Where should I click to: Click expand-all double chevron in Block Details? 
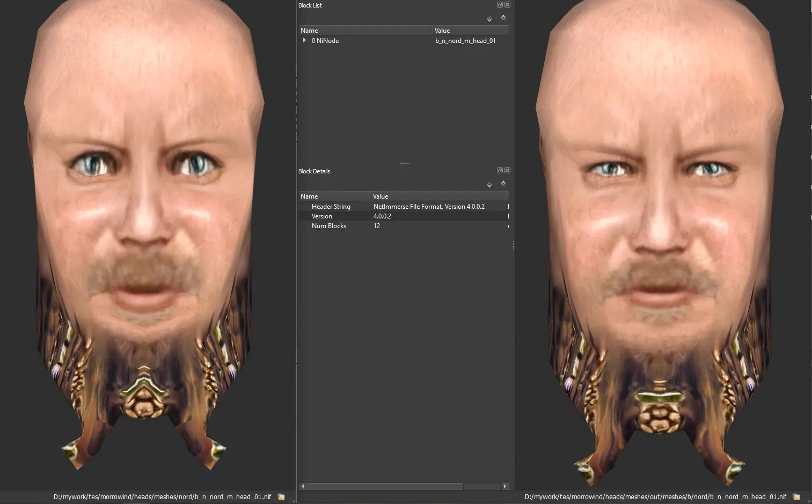489,185
